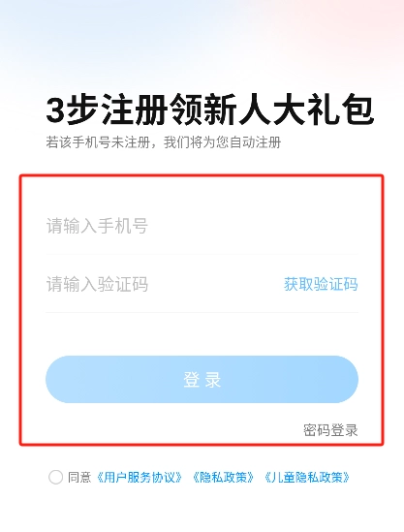Image resolution: width=404 pixels, height=532 pixels.
Task: Click the divider line under phone field
Action: point(202,254)
